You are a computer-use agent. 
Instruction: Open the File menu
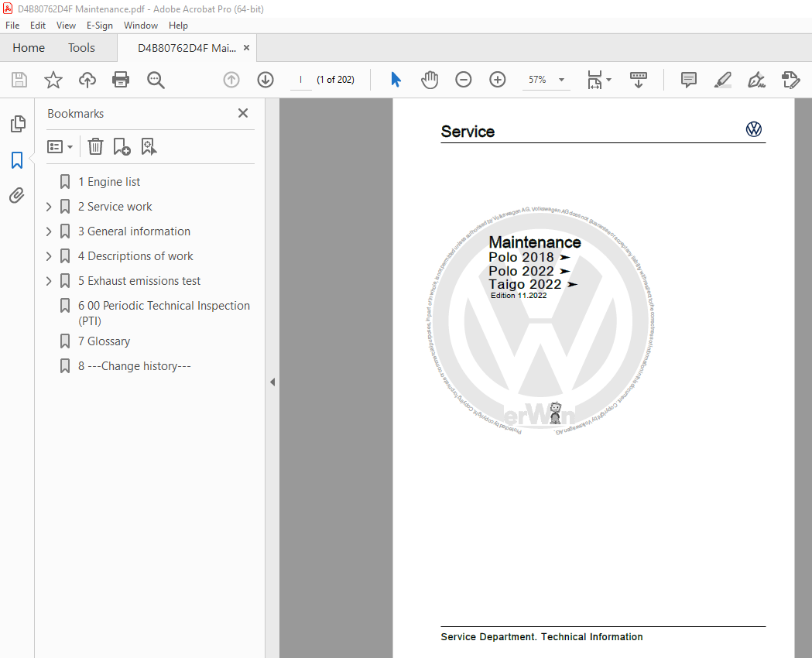[12, 26]
